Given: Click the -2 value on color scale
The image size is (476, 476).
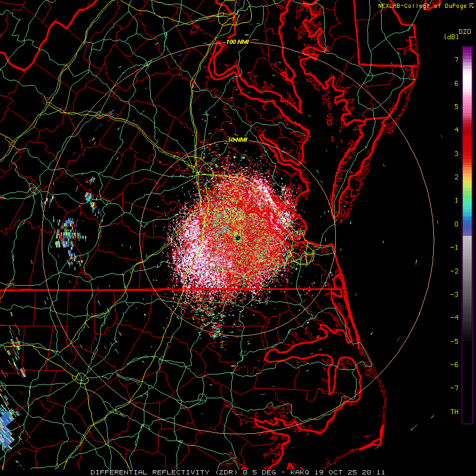Looking at the screenshot, I should (454, 271).
